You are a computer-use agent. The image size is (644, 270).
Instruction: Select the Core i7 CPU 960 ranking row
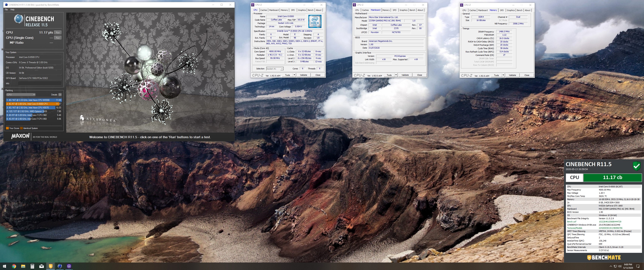pos(34,115)
